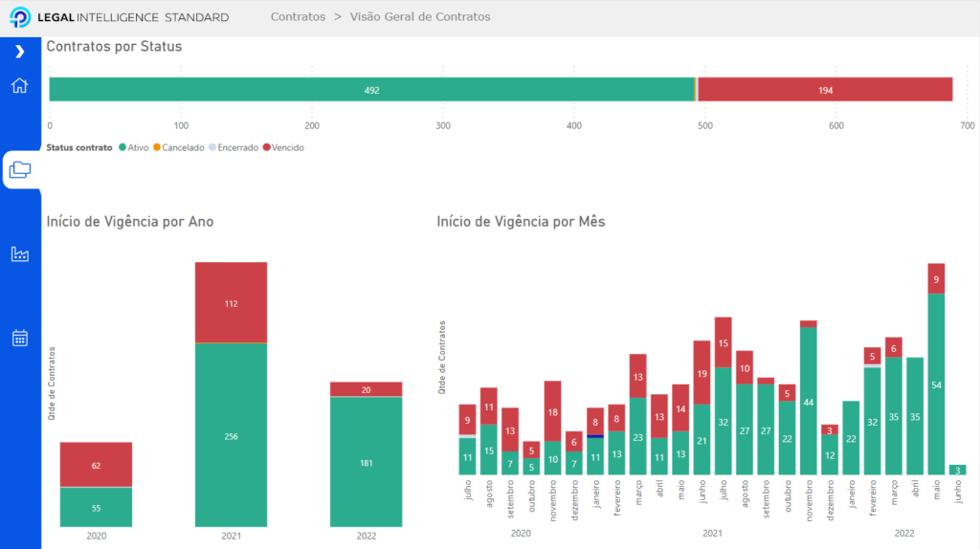The width and height of the screenshot is (980, 549).
Task: Select the maio 2022 green bar 54
Action: (936, 384)
